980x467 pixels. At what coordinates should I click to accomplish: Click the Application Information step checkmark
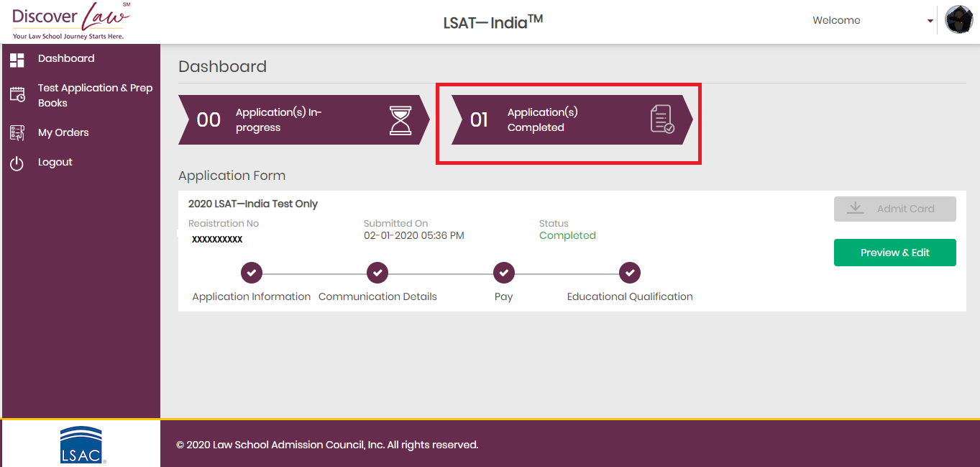pos(252,273)
